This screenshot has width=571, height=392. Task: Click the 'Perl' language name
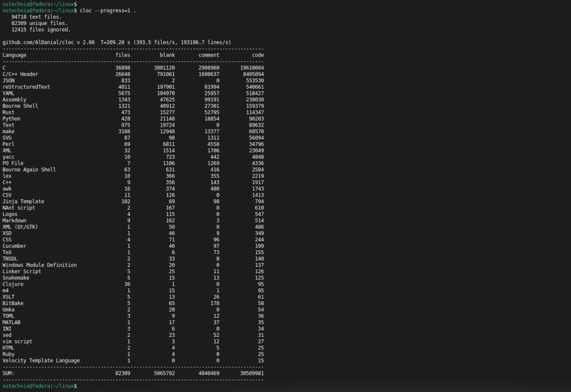coord(8,144)
